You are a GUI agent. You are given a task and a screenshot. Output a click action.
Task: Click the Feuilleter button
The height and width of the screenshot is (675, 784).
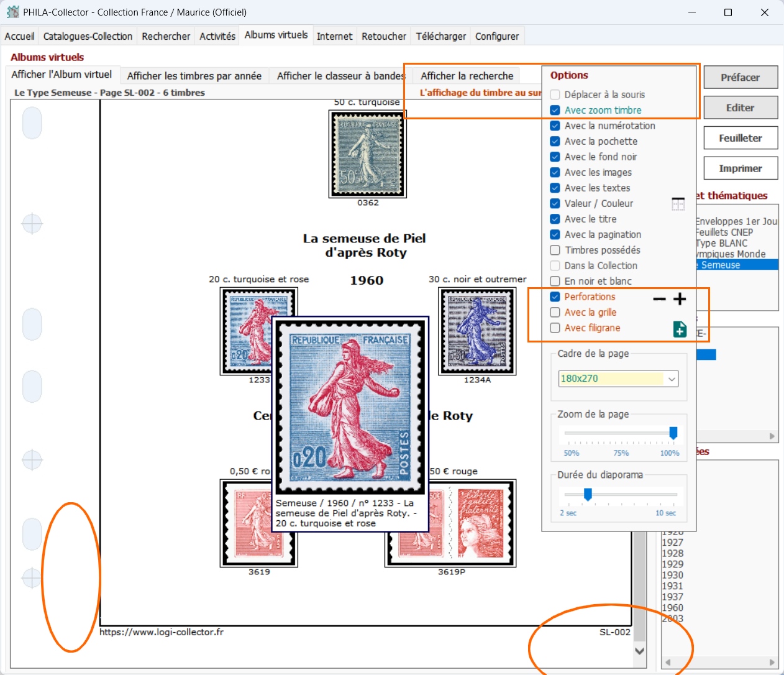(x=741, y=138)
